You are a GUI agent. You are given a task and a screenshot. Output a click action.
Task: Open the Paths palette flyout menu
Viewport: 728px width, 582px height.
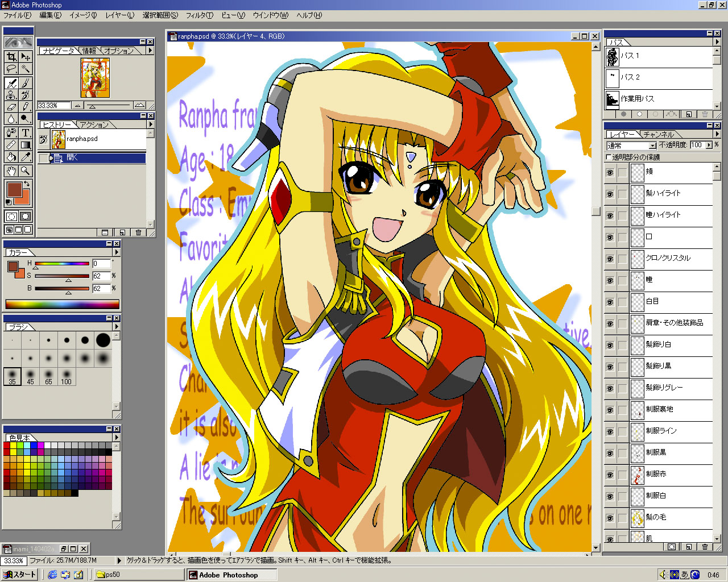point(717,42)
